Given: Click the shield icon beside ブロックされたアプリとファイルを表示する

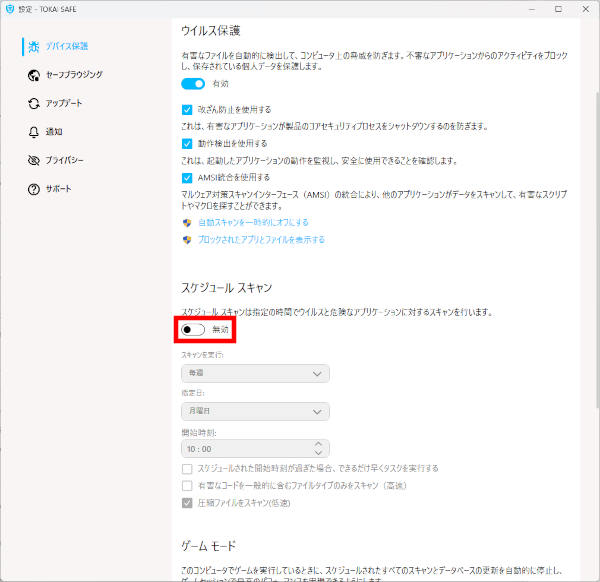Looking at the screenshot, I should [x=187, y=240].
